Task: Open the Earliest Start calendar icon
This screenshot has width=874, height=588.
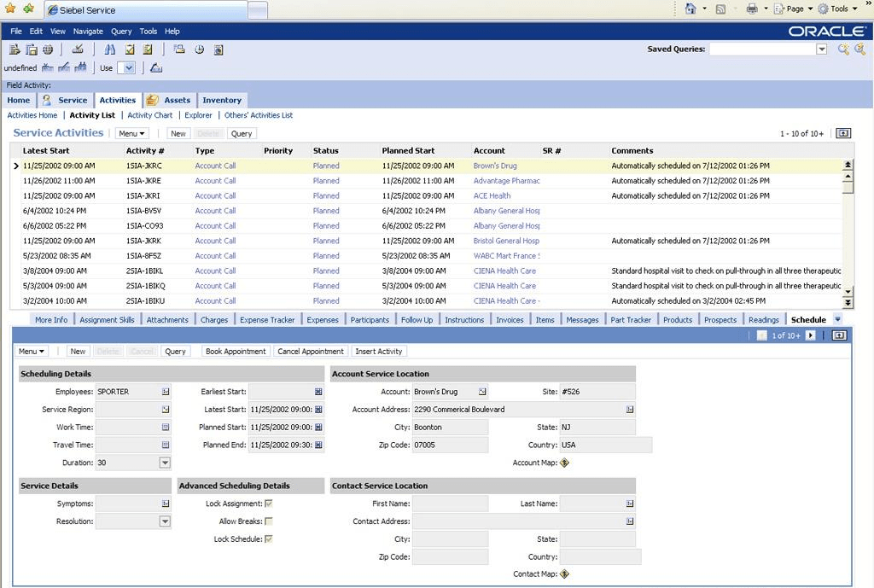Action: click(318, 392)
